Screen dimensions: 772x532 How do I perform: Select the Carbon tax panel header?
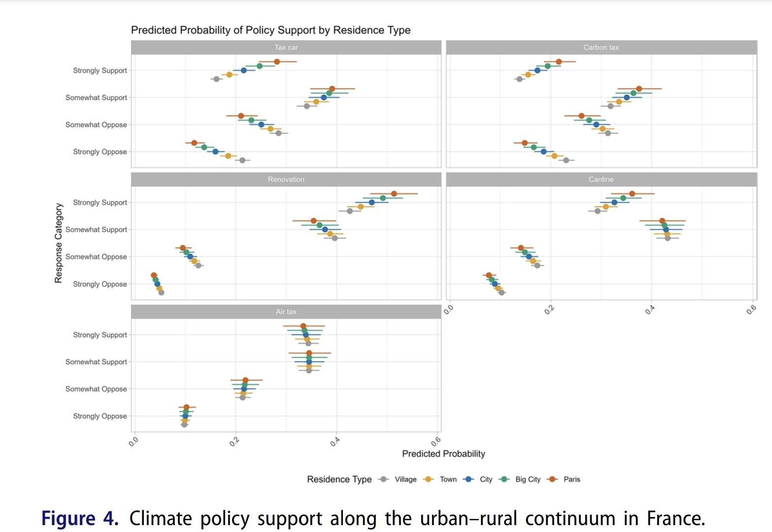(601, 47)
